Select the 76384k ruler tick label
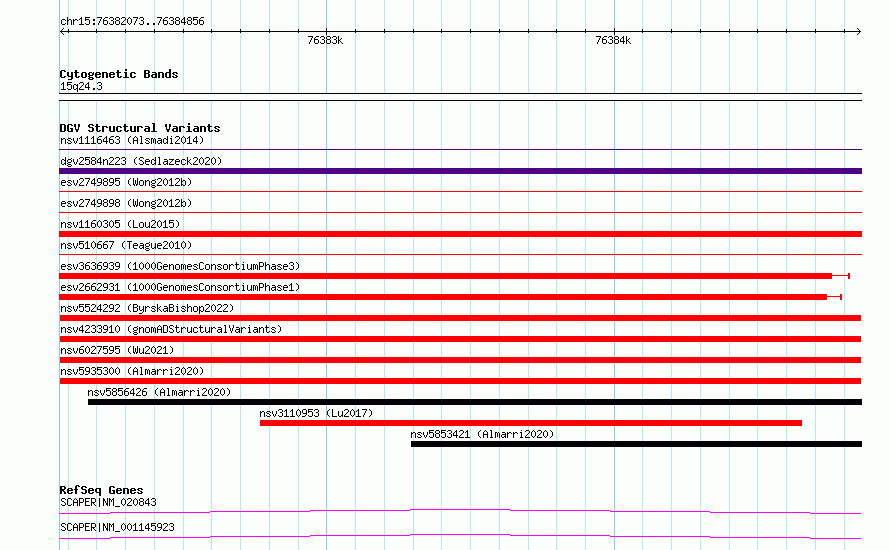890x550 pixels. [x=613, y=40]
